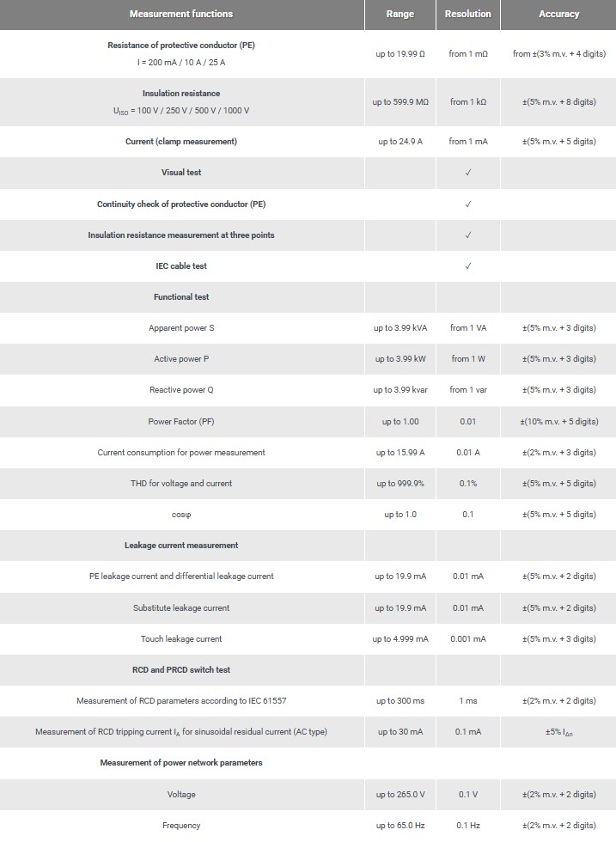Select the THD for voltage and current label
616x842 pixels.
point(181,484)
